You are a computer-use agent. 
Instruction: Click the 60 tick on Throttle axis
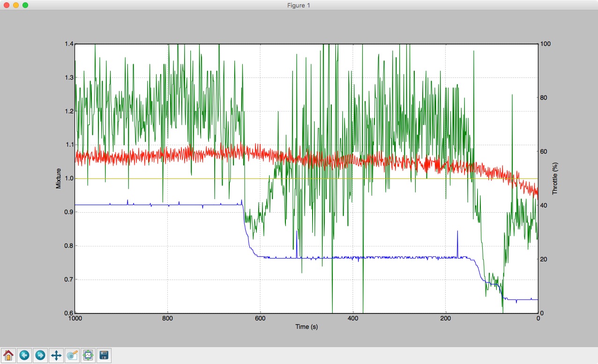pyautogui.click(x=544, y=151)
